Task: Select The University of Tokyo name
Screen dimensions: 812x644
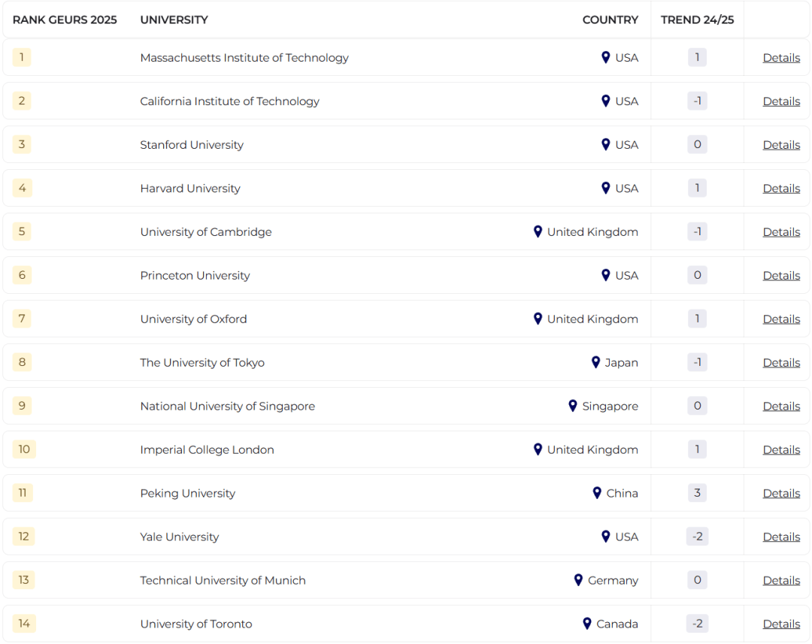Action: [x=202, y=362]
